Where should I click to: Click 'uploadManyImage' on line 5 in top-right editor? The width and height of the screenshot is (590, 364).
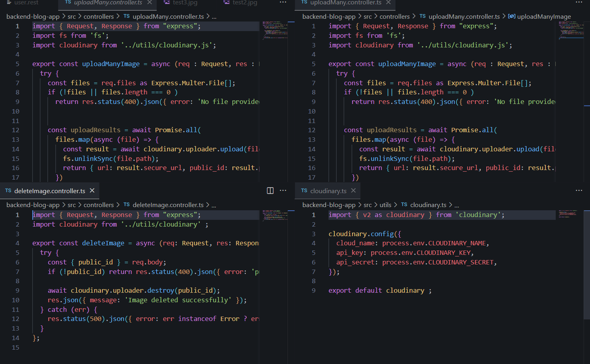(x=407, y=64)
